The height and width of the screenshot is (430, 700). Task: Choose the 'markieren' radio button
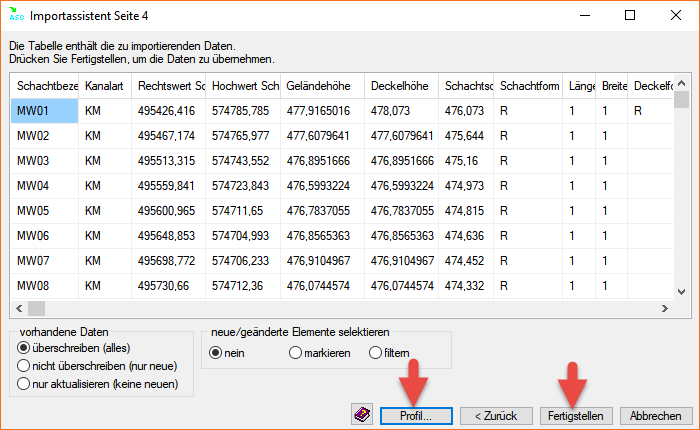point(296,353)
